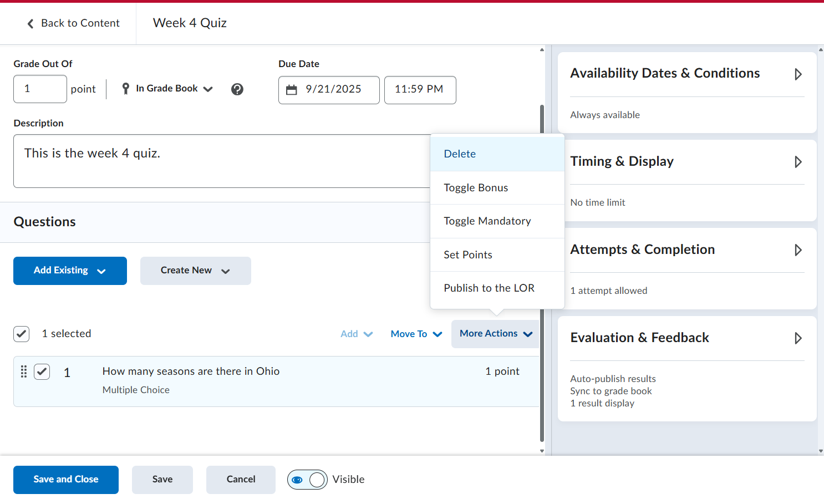This screenshot has height=504, width=824.
Task: Choose Delete from More Actions menu
Action: pos(497,154)
